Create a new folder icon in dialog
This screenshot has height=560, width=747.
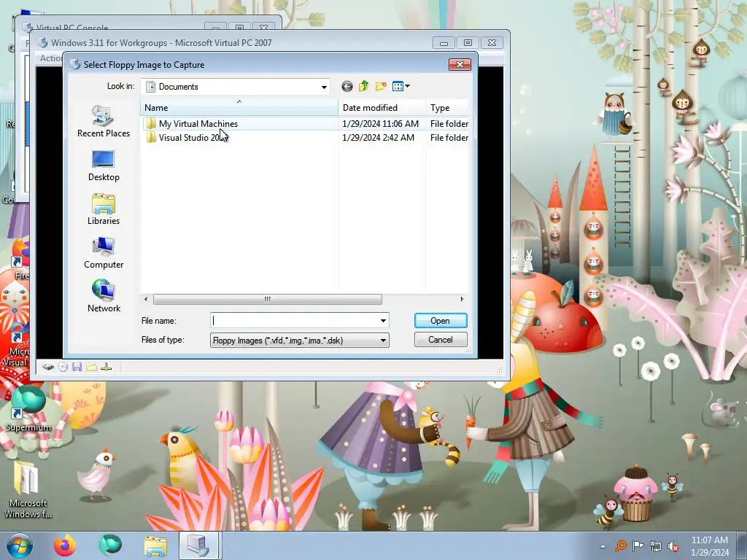(x=381, y=86)
